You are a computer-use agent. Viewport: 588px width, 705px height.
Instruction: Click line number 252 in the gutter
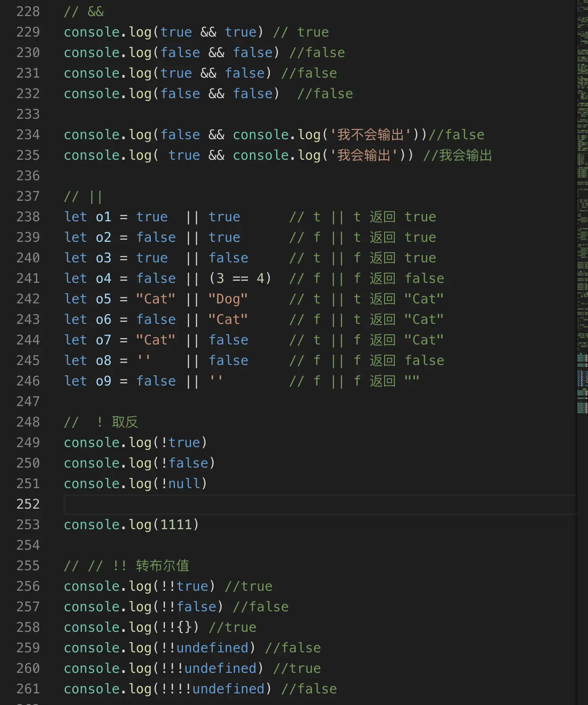coord(28,504)
